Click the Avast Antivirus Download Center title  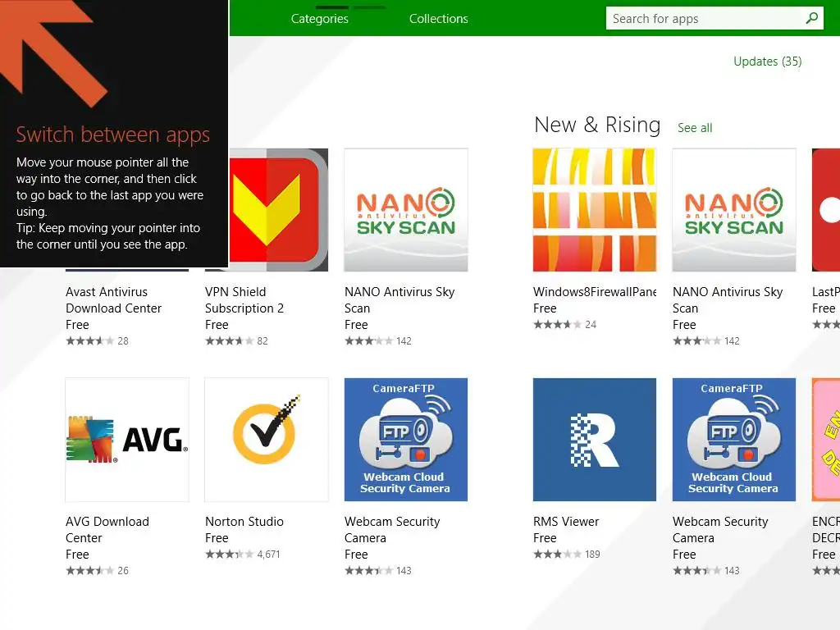pos(113,300)
